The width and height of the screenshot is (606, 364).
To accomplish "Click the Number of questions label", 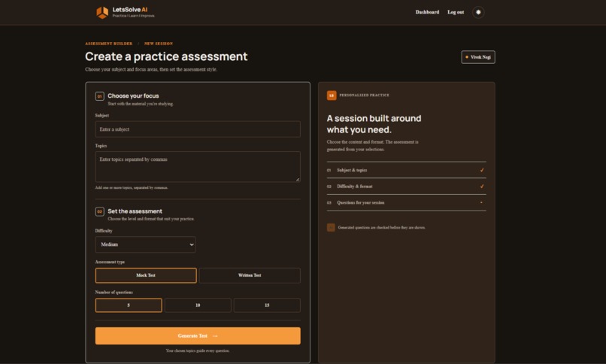I will 114,292.
